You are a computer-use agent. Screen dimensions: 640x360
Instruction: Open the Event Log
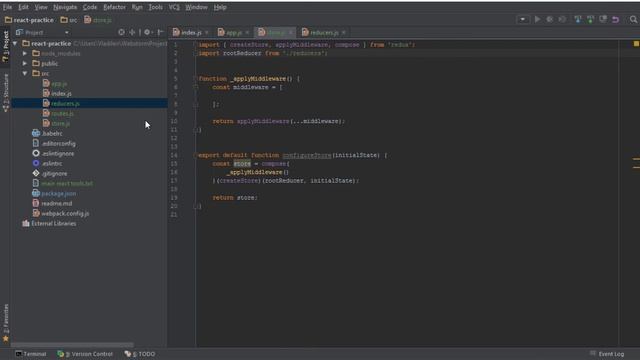[x=608, y=354]
